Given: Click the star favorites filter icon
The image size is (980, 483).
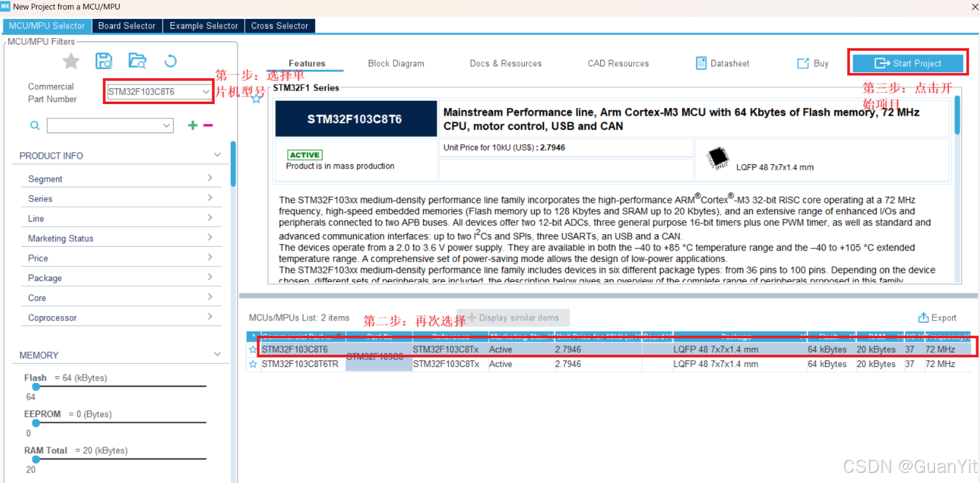Looking at the screenshot, I should (x=71, y=61).
